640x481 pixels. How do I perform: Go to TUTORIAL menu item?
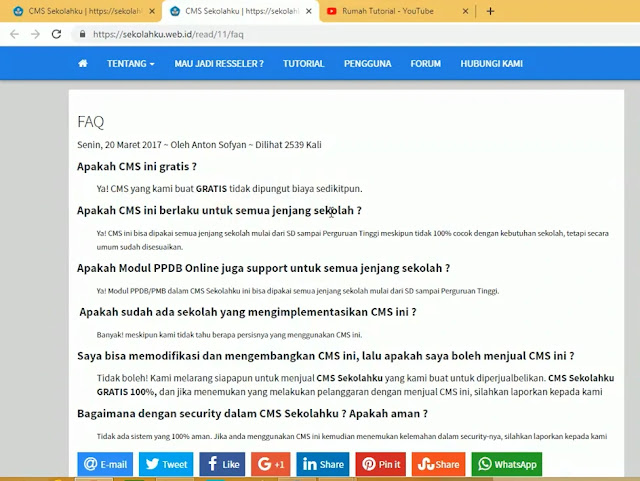click(304, 64)
